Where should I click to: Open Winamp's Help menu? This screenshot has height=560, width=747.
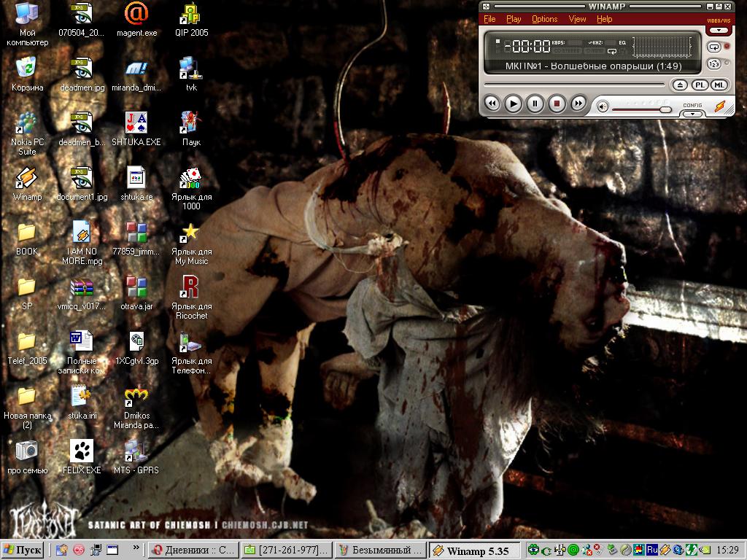[x=605, y=19]
